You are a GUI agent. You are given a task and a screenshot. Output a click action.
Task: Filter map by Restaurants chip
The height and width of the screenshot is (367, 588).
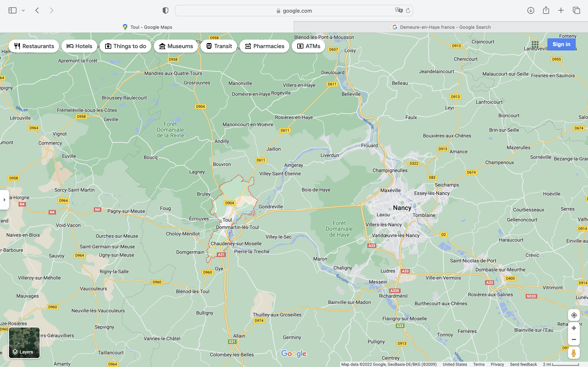tap(34, 46)
